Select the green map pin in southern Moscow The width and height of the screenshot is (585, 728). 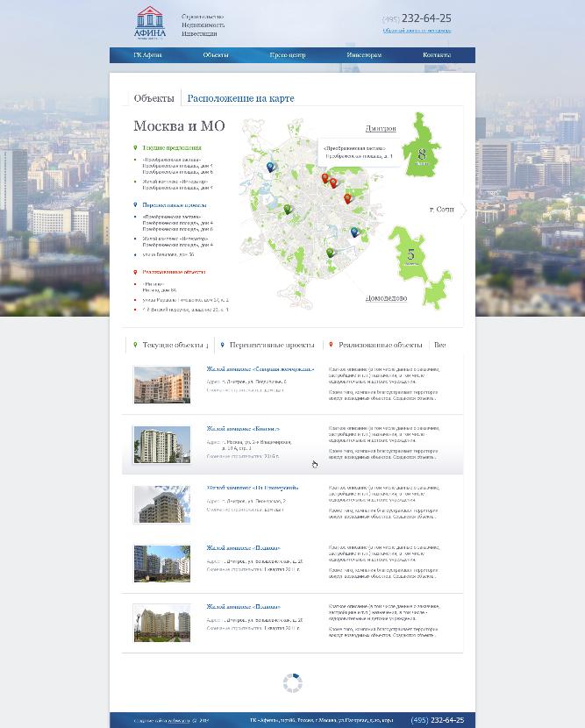click(x=330, y=253)
